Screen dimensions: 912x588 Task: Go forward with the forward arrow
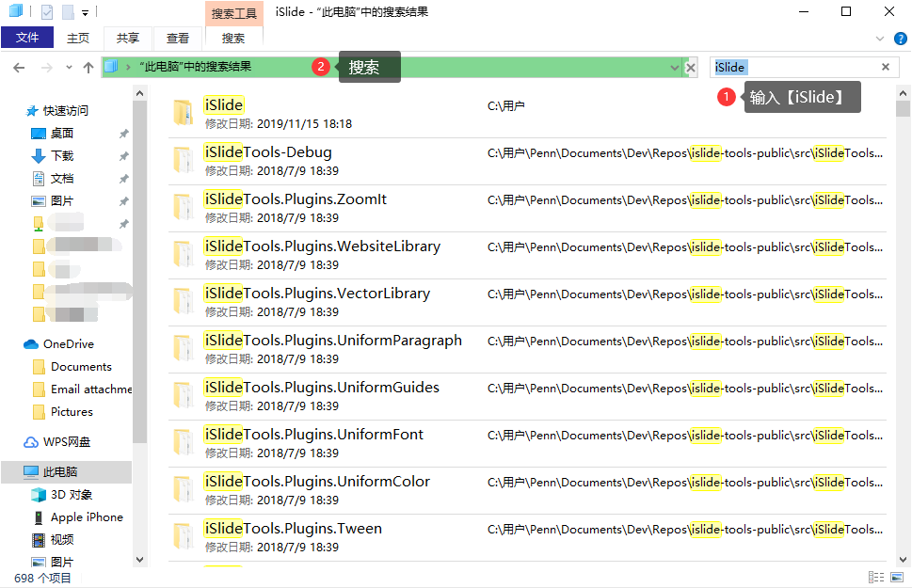[x=46, y=68]
